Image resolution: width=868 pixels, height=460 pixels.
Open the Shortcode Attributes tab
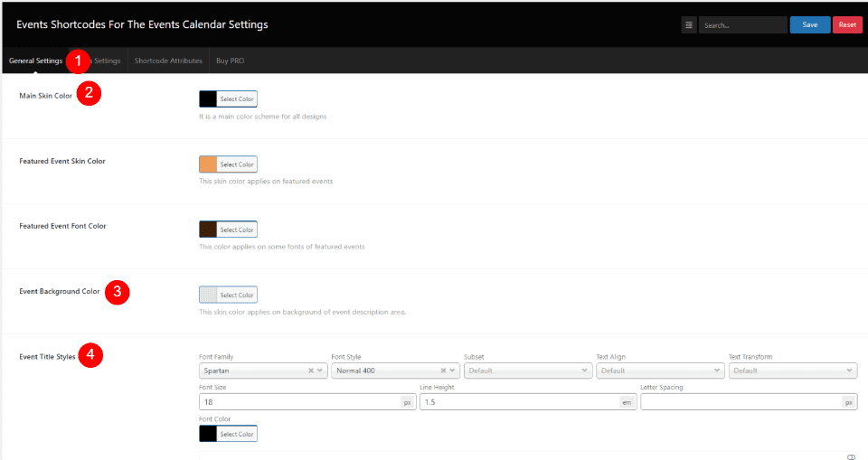(168, 61)
